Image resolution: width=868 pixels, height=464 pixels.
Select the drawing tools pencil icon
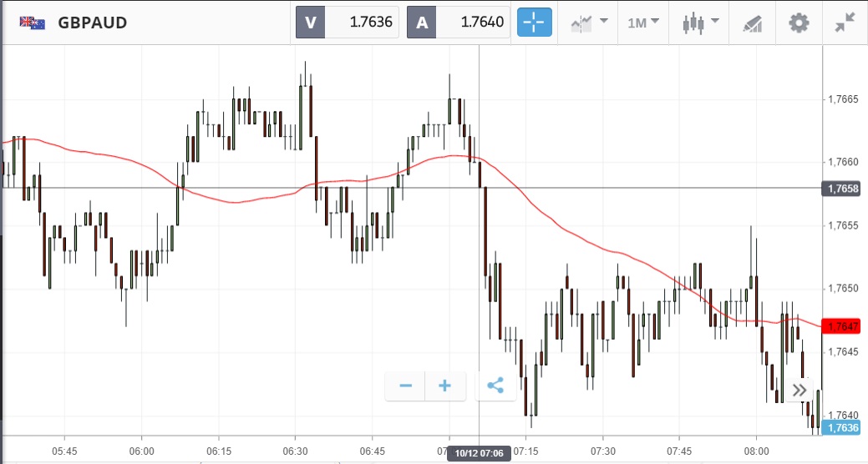[x=752, y=23]
